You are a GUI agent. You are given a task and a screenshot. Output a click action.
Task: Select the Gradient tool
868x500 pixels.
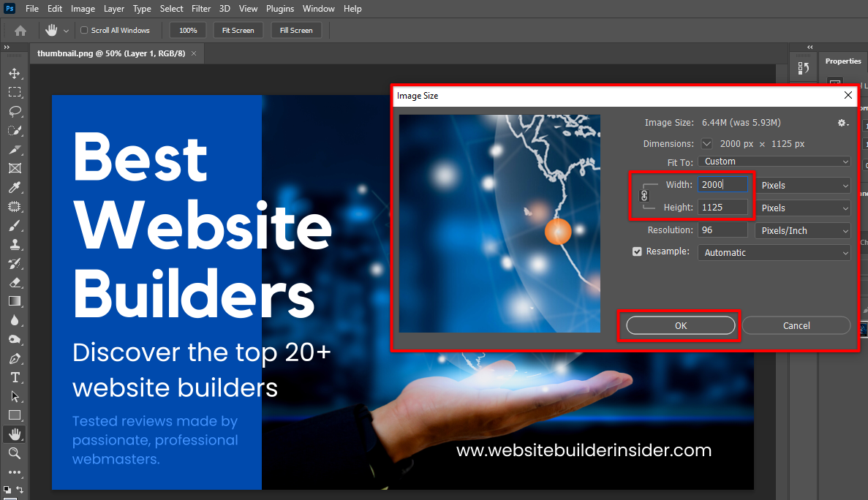click(15, 300)
